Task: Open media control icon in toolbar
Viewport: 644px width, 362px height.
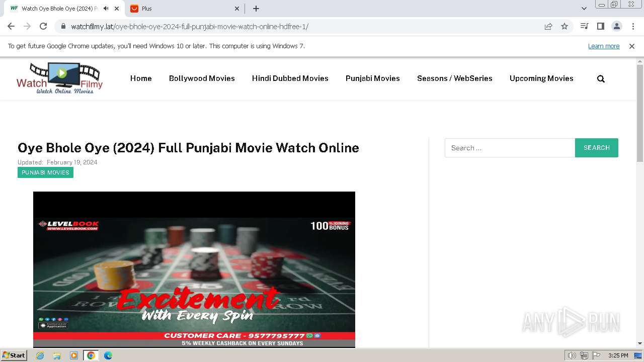Action: pyautogui.click(x=584, y=26)
